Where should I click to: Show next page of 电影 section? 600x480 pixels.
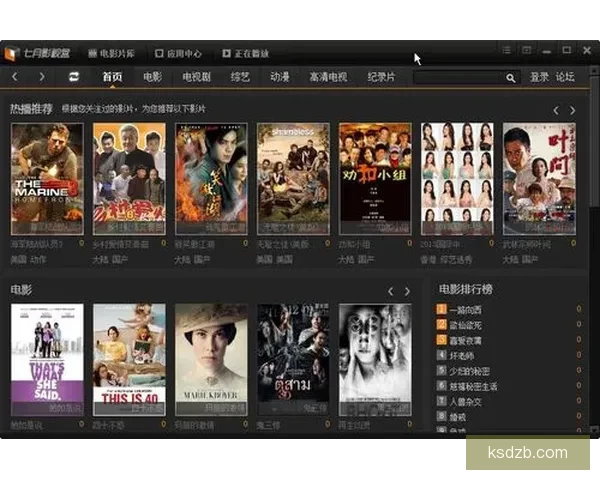coord(407,291)
